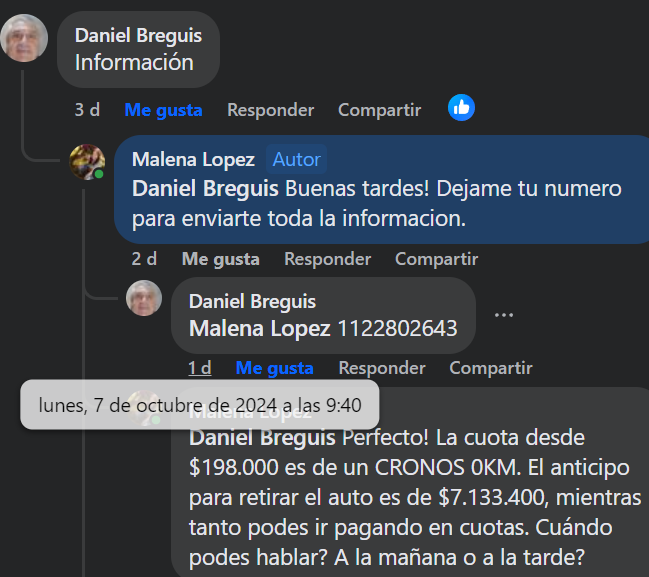This screenshot has height=577, width=649.
Task: Click the 2 d timestamp
Action: pos(144,259)
